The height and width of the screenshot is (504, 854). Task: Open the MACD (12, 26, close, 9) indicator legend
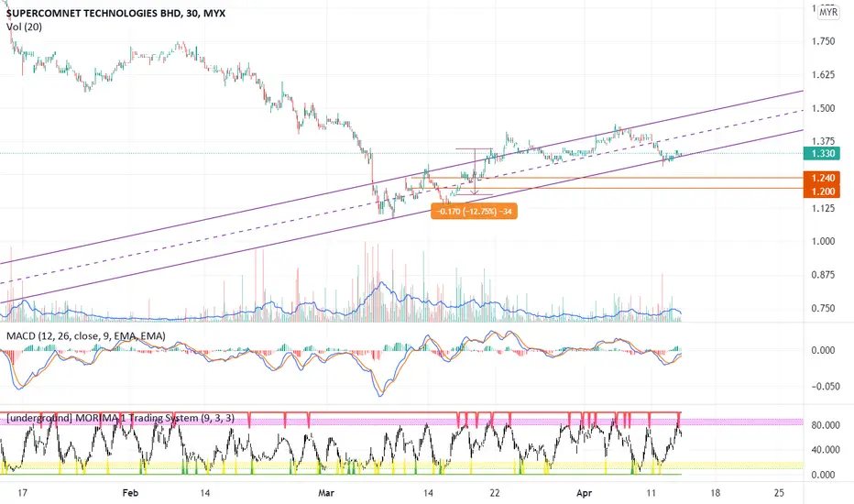click(85, 336)
